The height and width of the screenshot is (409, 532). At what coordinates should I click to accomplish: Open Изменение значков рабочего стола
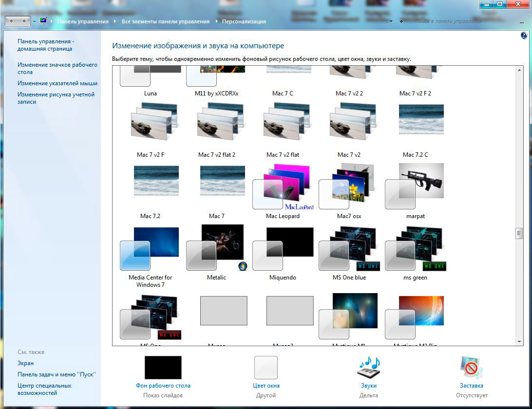[x=57, y=68]
